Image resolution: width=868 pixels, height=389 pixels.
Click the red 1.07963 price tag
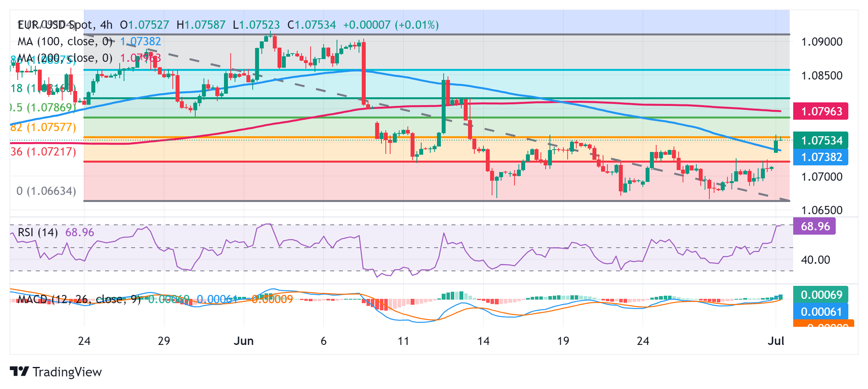pos(822,111)
